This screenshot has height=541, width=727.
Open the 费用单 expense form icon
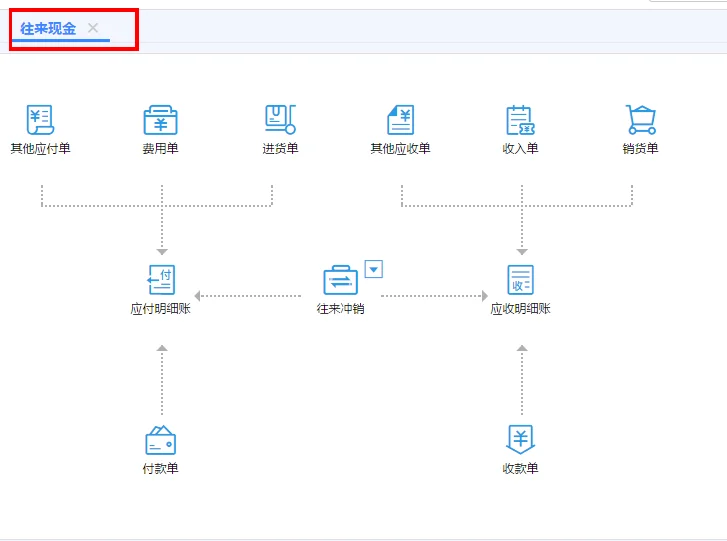pyautogui.click(x=160, y=120)
